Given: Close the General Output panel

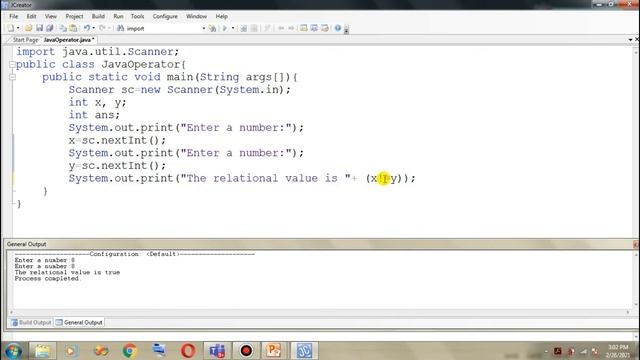Looking at the screenshot, I should click(636, 244).
